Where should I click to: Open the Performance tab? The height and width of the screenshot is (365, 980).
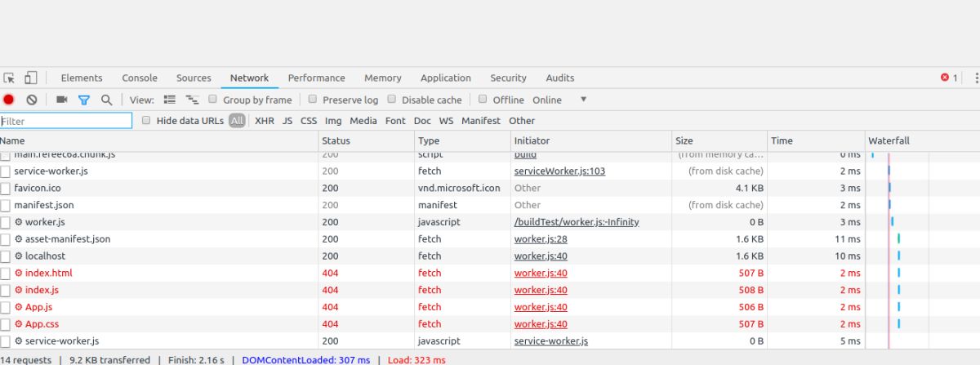coord(316,78)
